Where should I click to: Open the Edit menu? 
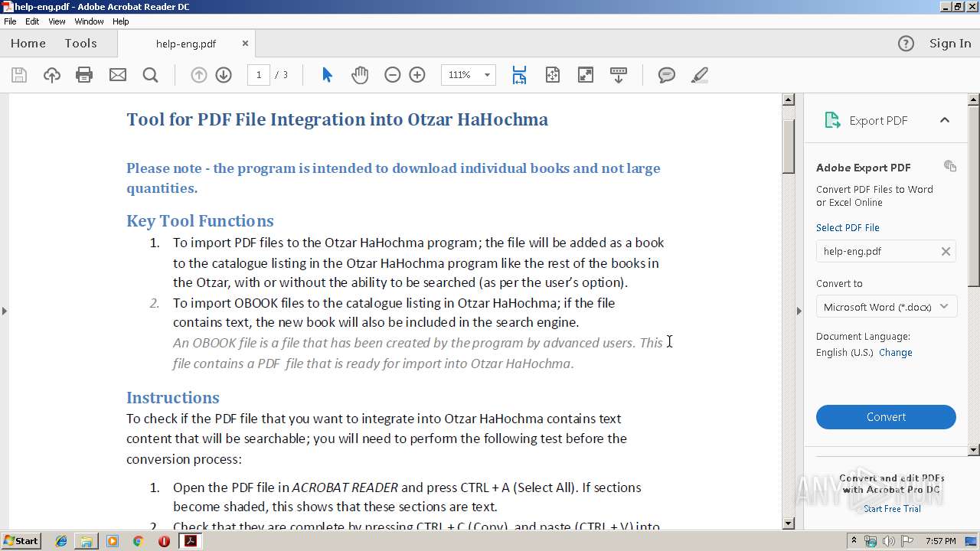tap(32, 21)
